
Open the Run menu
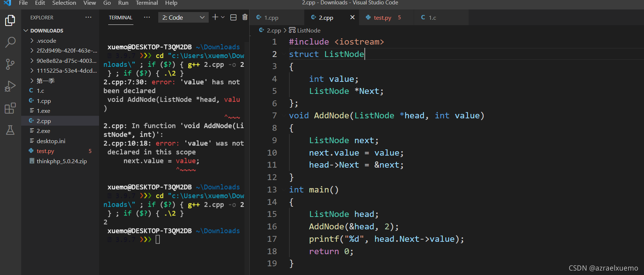123,3
